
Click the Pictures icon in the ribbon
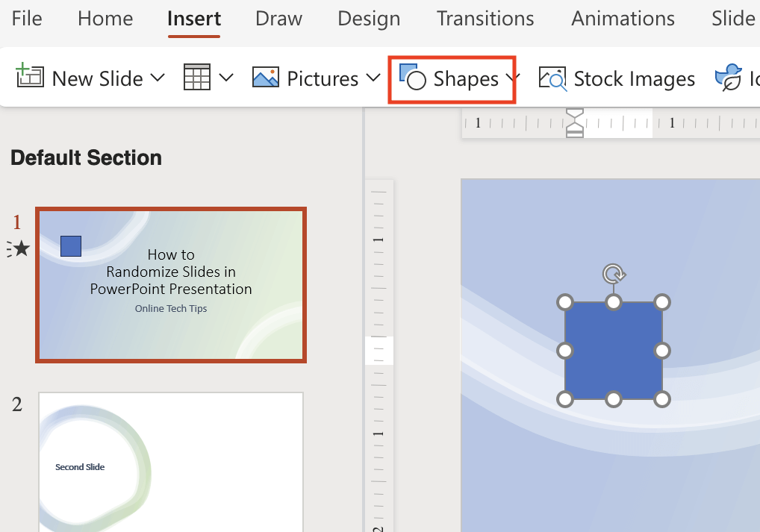(x=264, y=76)
